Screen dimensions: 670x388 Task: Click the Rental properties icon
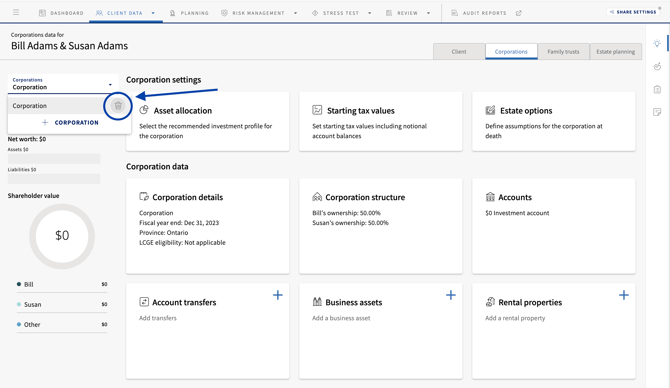(490, 302)
